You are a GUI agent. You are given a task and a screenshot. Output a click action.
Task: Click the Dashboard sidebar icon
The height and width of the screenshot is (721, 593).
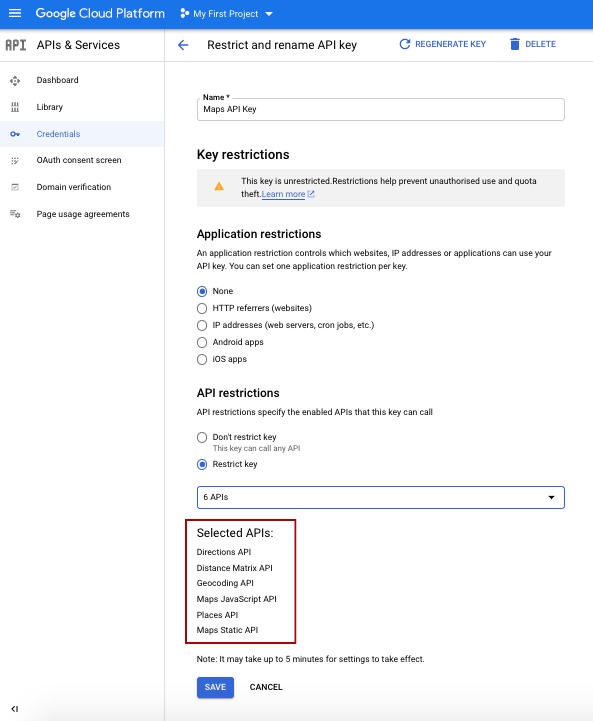point(15,80)
